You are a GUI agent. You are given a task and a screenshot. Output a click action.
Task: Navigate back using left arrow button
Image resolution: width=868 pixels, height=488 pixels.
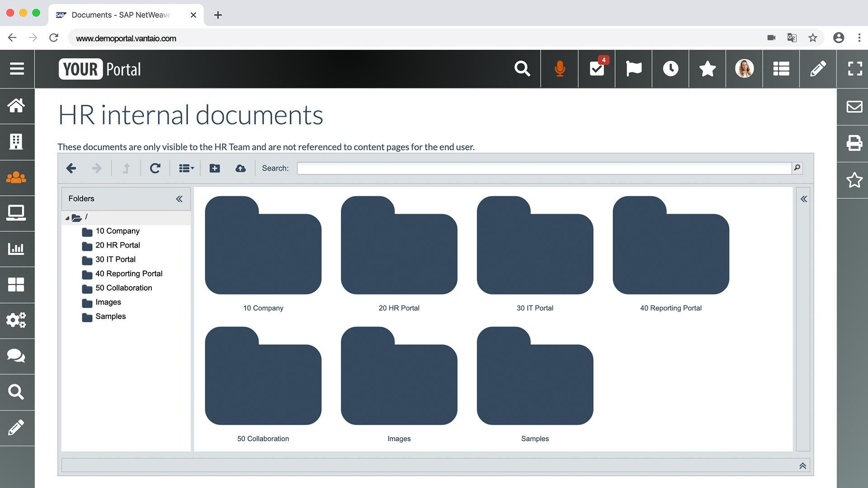click(71, 168)
